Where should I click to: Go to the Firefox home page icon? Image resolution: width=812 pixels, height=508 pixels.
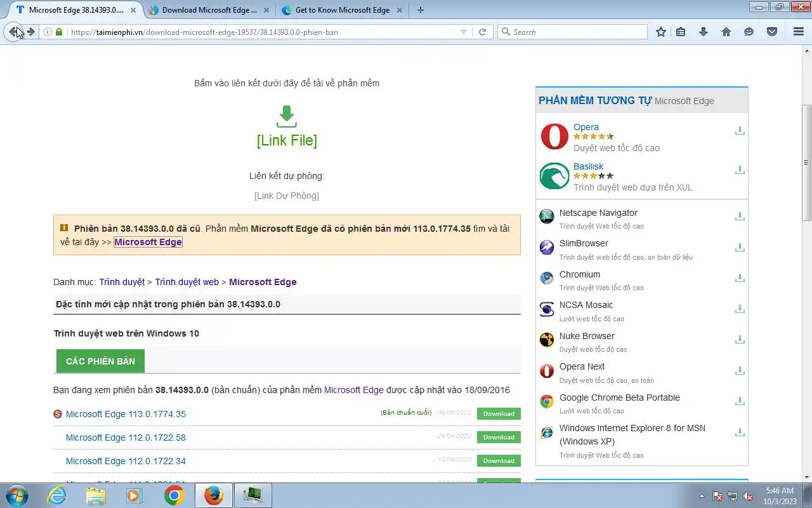(726, 32)
